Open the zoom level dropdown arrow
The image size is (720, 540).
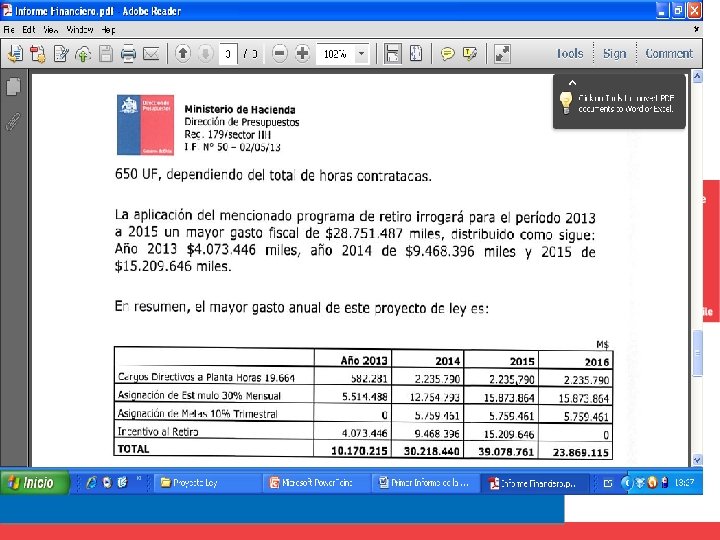[x=361, y=54]
